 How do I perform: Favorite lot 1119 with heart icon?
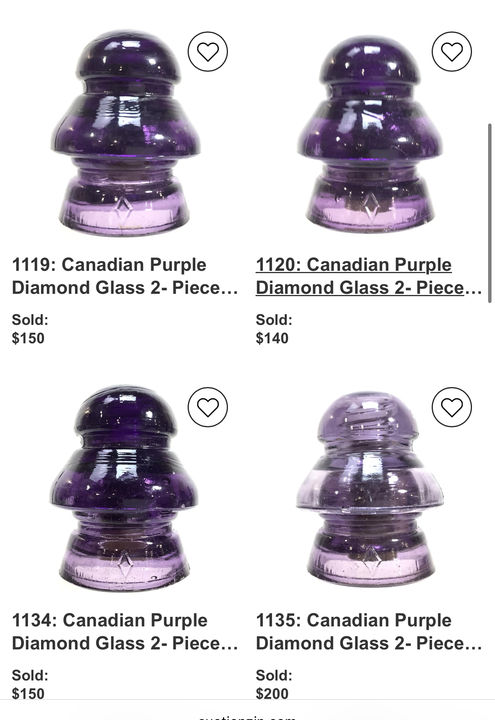click(x=208, y=51)
